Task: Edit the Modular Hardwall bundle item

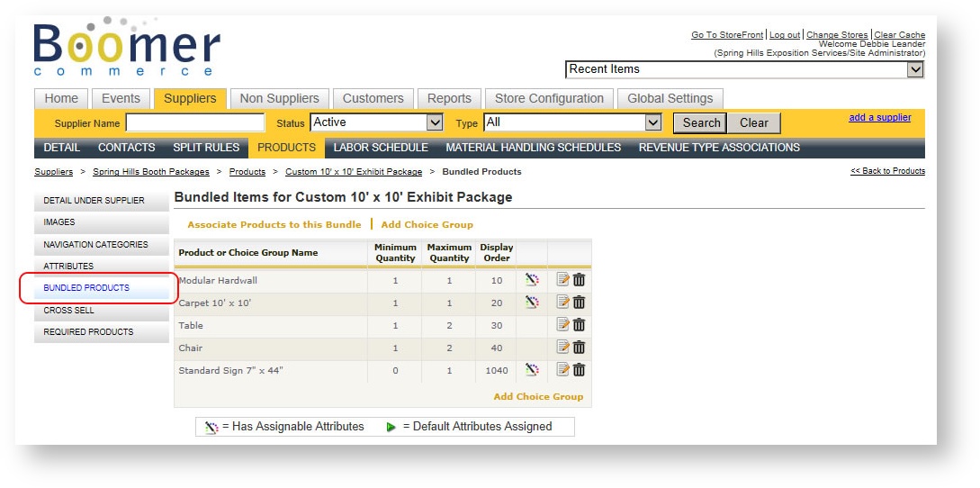Action: [563, 280]
